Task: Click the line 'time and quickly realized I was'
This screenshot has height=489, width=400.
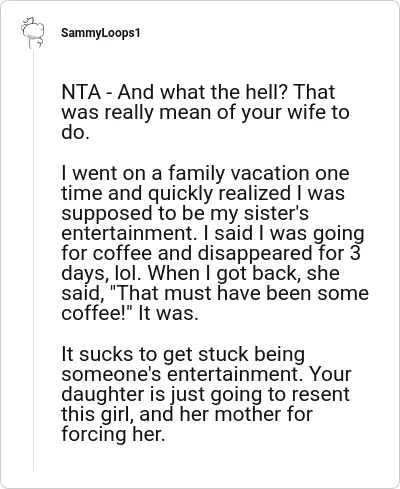Action: tap(203, 193)
